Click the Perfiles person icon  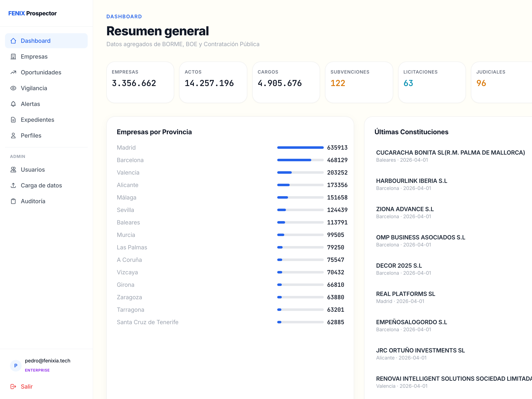(13, 136)
